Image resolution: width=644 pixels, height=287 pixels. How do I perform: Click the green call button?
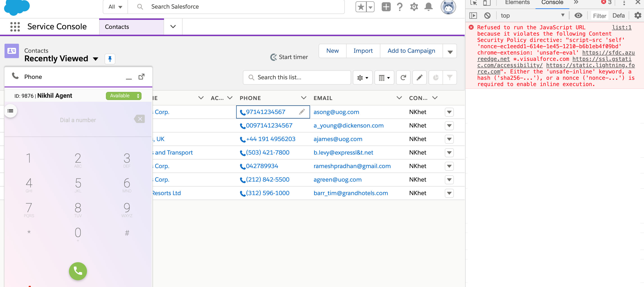tap(78, 271)
